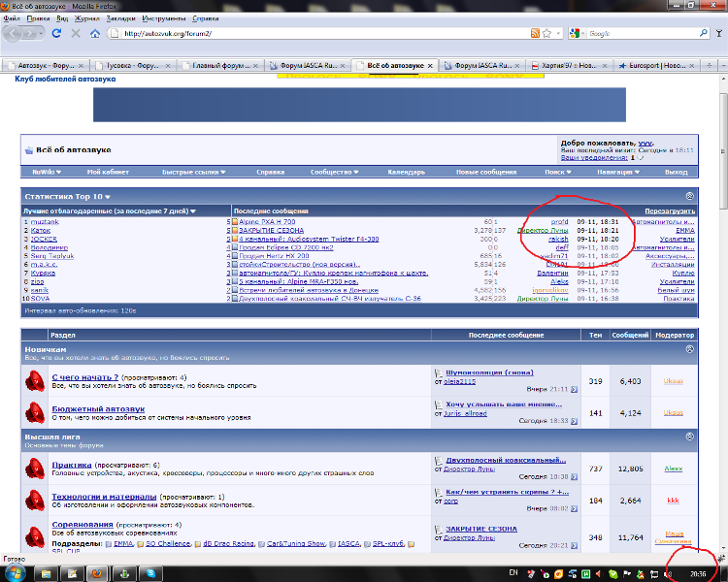Click Firefox icon in Windows taskbar
Screen dimensions: 728x582
point(95,573)
